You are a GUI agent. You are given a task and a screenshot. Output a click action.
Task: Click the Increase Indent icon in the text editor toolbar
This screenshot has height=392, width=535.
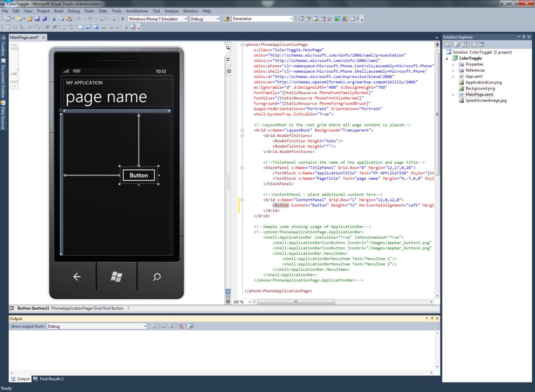pyautogui.click(x=55, y=27)
